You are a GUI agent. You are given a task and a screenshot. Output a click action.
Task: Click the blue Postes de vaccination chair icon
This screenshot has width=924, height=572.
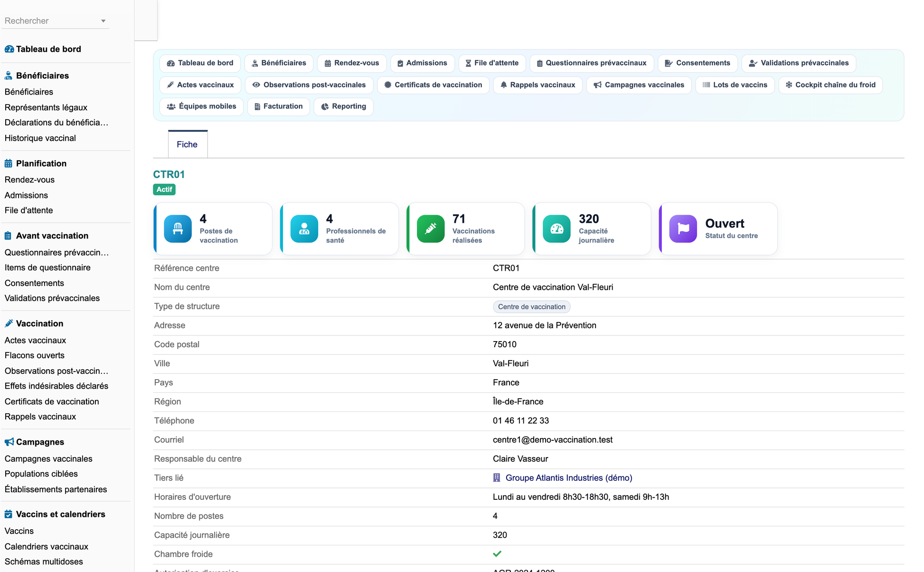(x=178, y=229)
